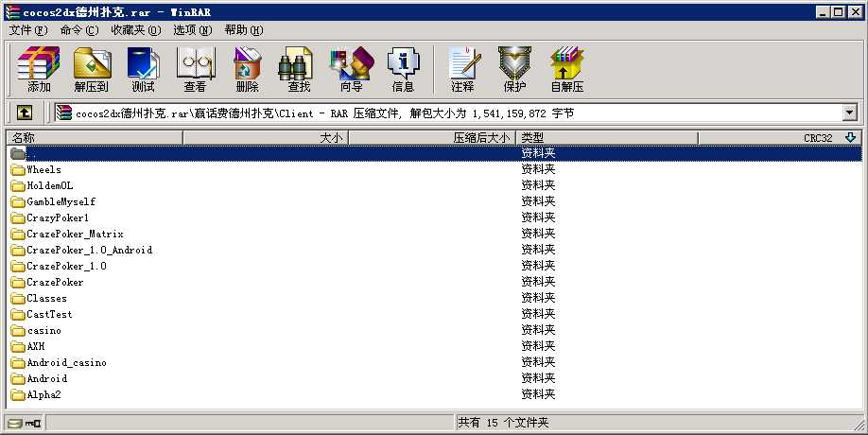Show archive 信息 (Info)
This screenshot has width=868, height=435.
403,70
